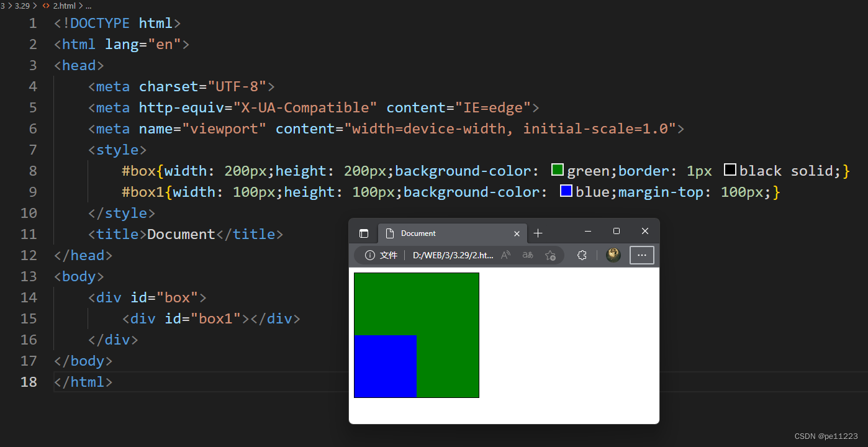The image size is (868, 447).
Task: Close the Document browser tab
Action: [517, 233]
